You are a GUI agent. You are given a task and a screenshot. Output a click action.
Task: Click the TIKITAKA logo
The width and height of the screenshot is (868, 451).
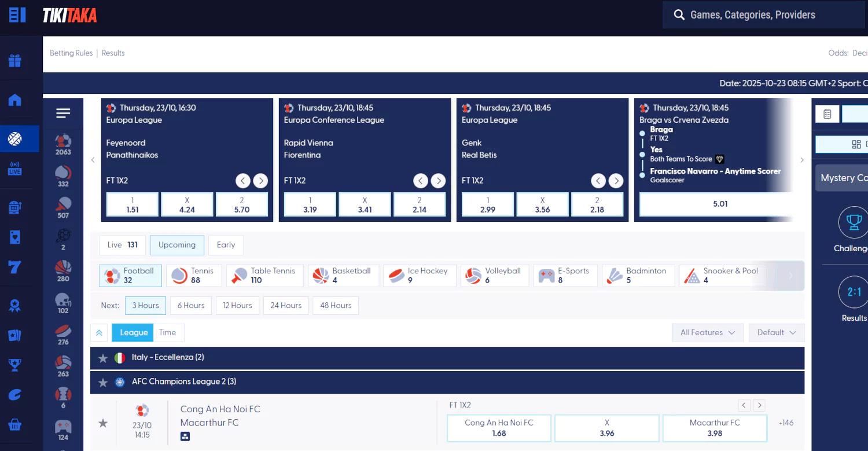tap(69, 16)
